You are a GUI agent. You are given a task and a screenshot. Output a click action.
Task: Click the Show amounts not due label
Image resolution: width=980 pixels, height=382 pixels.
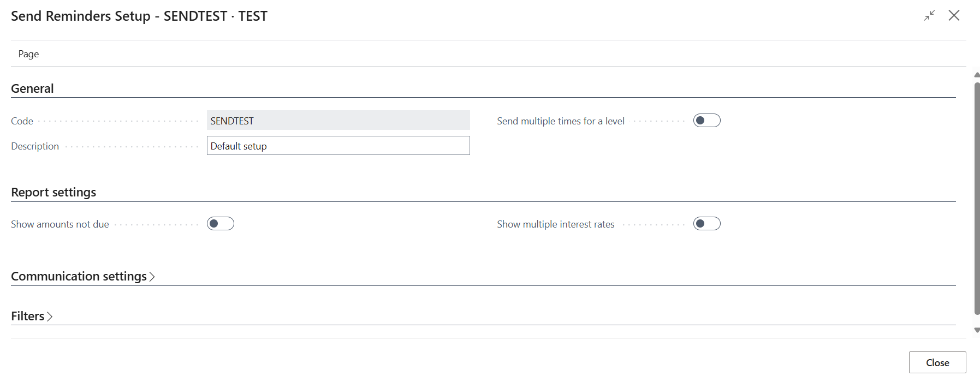point(60,224)
